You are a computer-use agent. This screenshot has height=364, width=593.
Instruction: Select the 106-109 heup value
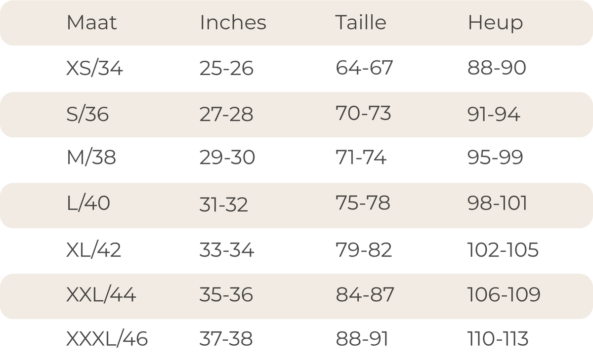[504, 295]
